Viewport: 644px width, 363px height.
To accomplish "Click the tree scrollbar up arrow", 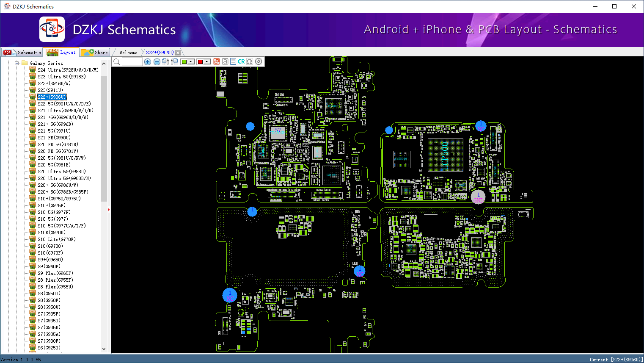I will coord(104,64).
